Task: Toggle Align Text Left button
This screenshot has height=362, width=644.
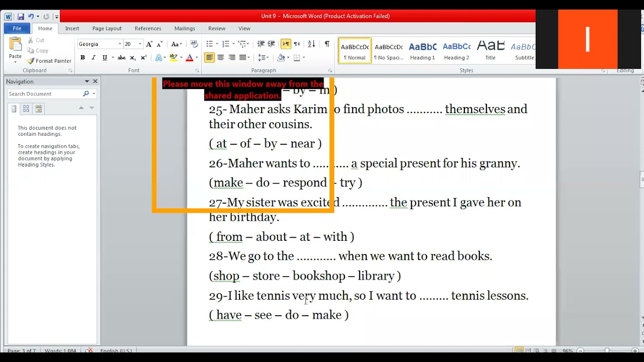Action: [x=209, y=58]
